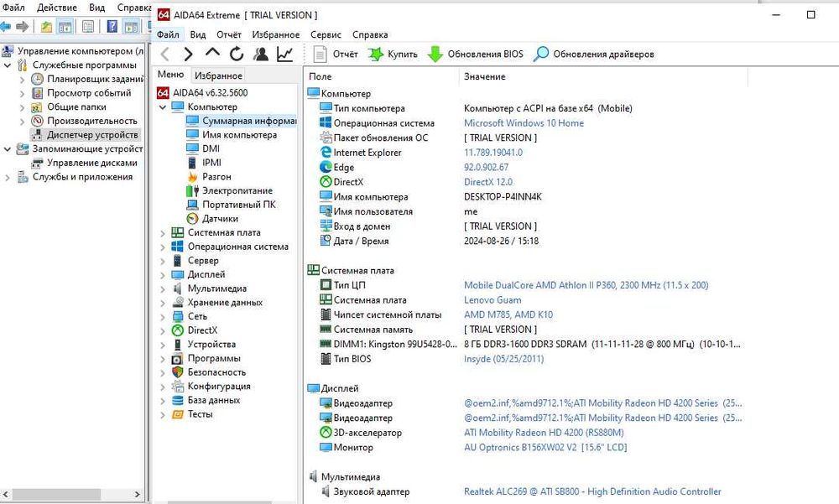Select the DMI tree item
This screenshot has width=839, height=504.
coord(211,148)
